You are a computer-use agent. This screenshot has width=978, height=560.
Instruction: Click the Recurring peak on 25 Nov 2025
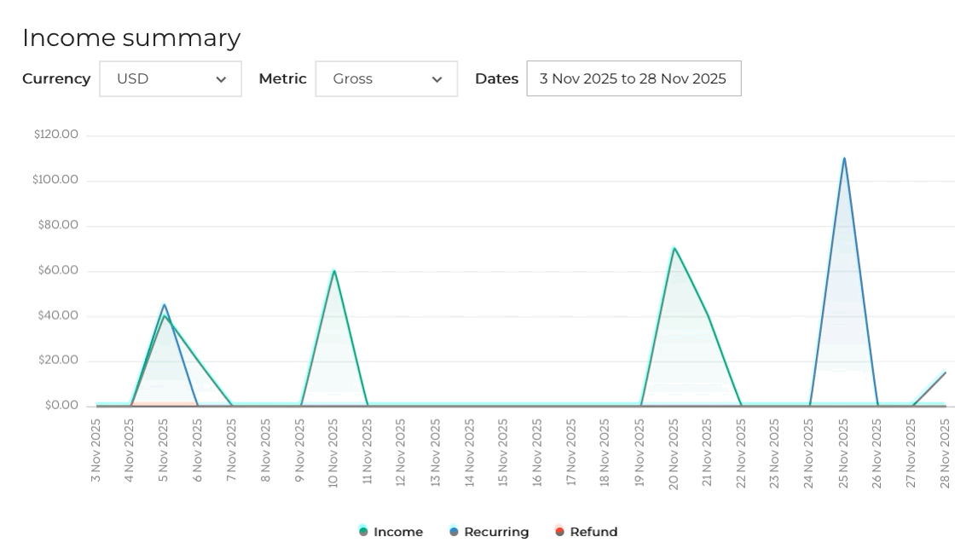point(844,158)
